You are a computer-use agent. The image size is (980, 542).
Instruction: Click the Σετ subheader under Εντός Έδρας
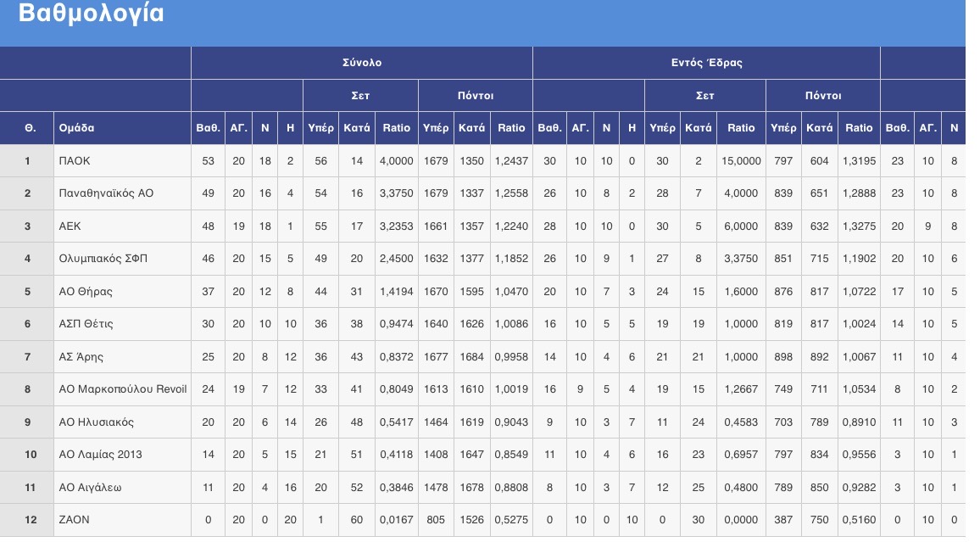click(705, 96)
